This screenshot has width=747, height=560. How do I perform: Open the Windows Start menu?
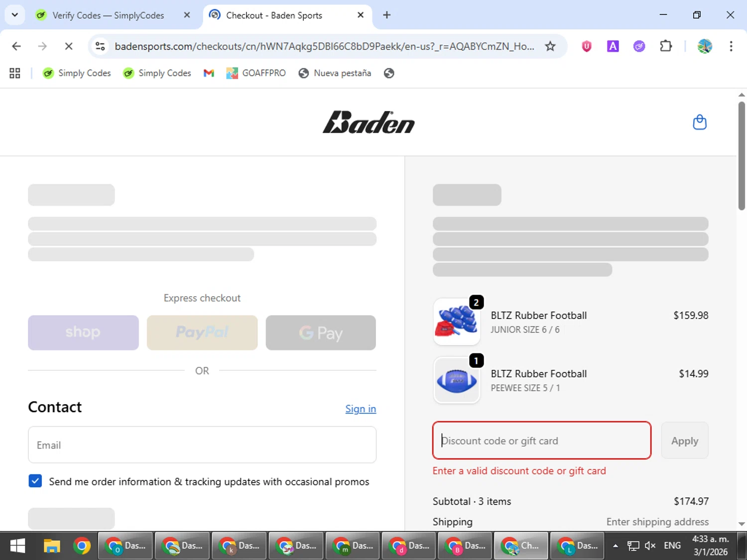click(18, 546)
